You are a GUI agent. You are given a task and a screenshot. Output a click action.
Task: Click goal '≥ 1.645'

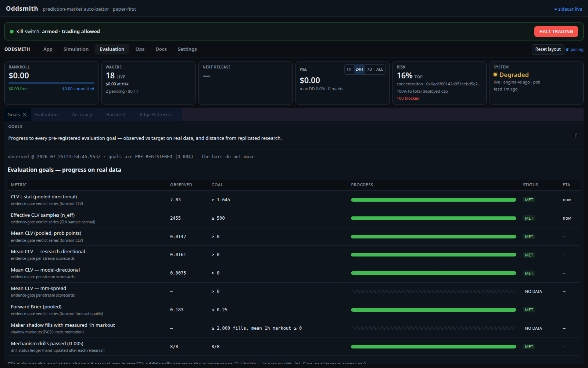point(220,200)
